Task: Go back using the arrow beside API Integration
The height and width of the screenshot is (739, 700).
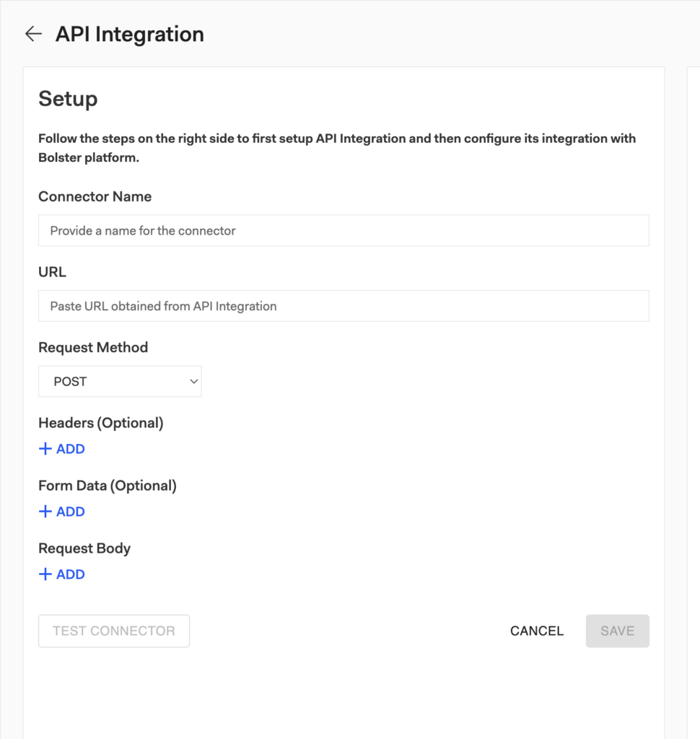Action: 33,34
